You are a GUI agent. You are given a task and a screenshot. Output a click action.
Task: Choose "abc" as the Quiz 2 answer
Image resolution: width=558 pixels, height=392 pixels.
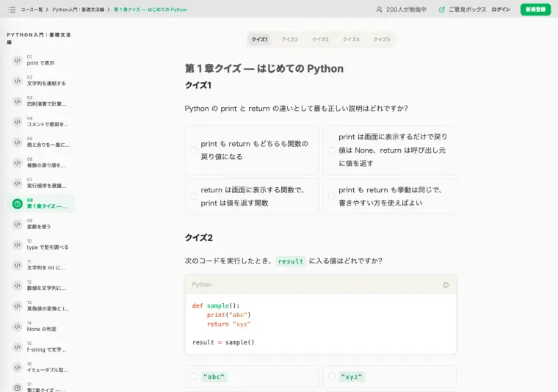(253, 377)
